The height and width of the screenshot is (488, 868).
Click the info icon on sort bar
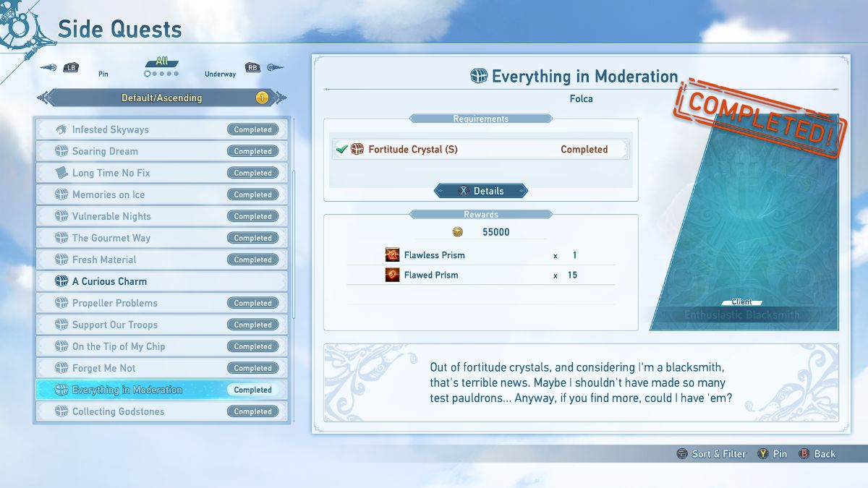261,98
